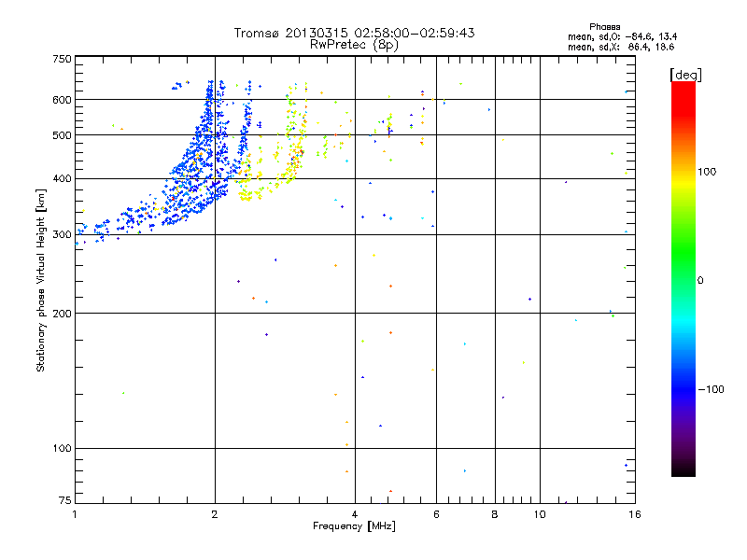Click the 'mean, sd,X: 86.4, 18.6' line
This screenshot has width=747, height=560.
pyautogui.click(x=621, y=47)
